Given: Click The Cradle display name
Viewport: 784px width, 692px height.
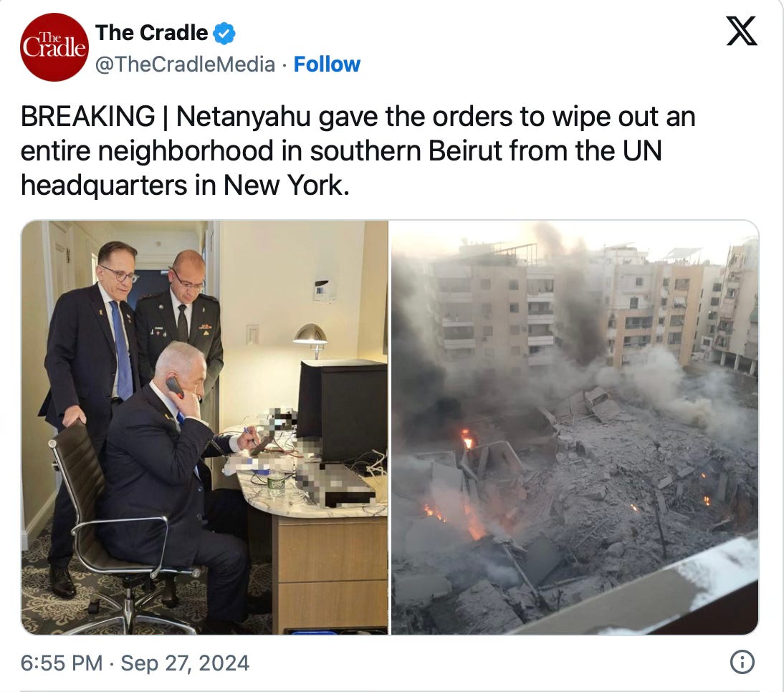Looking at the screenshot, I should tap(151, 33).
